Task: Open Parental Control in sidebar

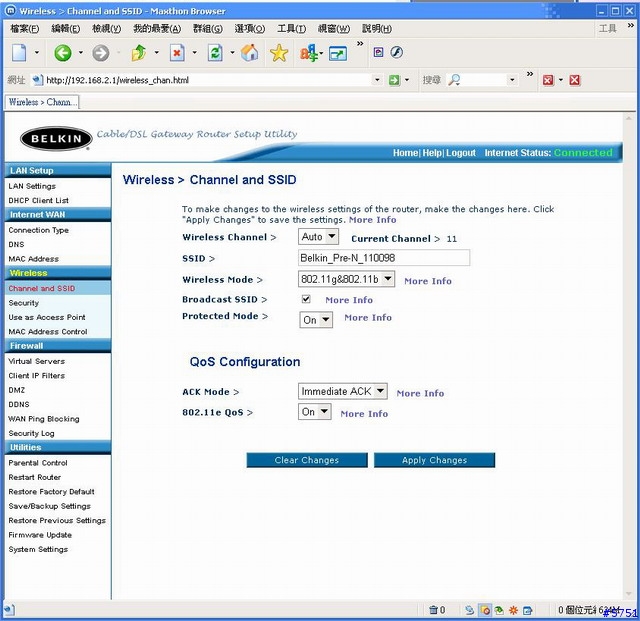Action: [38, 463]
